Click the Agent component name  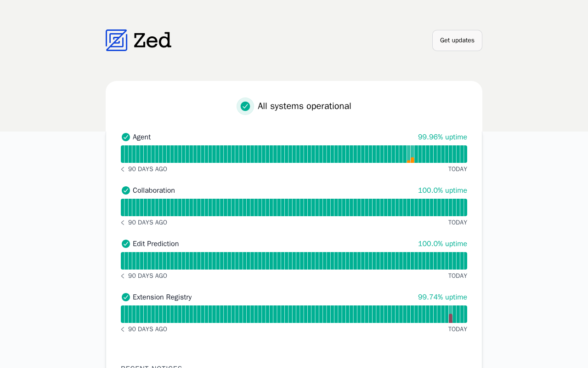click(141, 137)
